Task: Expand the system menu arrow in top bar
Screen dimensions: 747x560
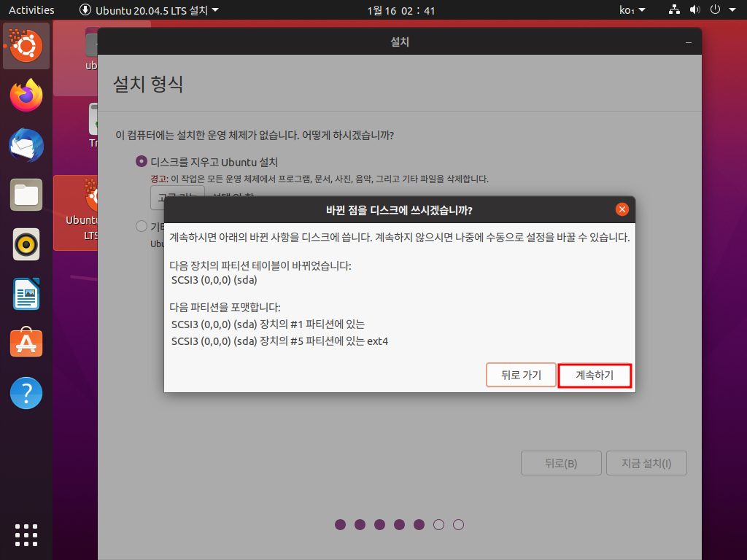Action: (732, 10)
